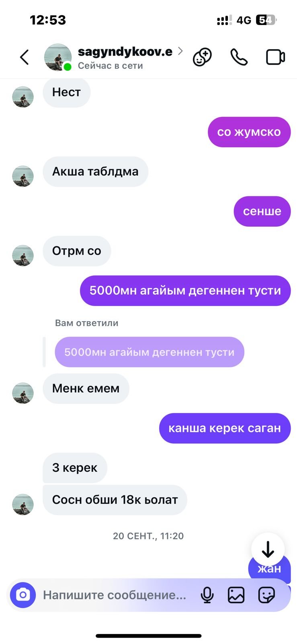Go back using the top-left arrow
This screenshot has height=644, width=297.
click(x=25, y=57)
